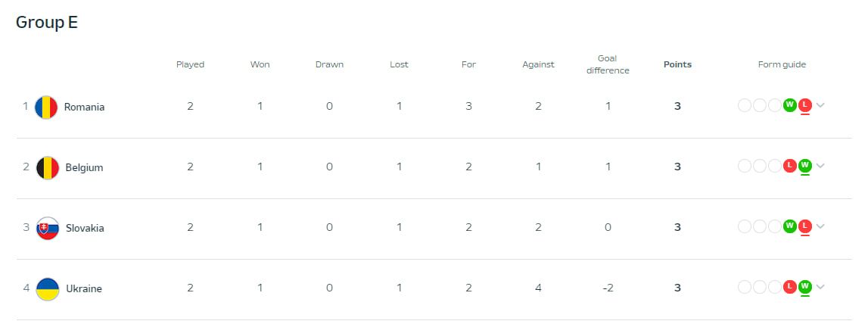The width and height of the screenshot is (868, 324).
Task: Click the Goal difference column header
Action: click(608, 64)
